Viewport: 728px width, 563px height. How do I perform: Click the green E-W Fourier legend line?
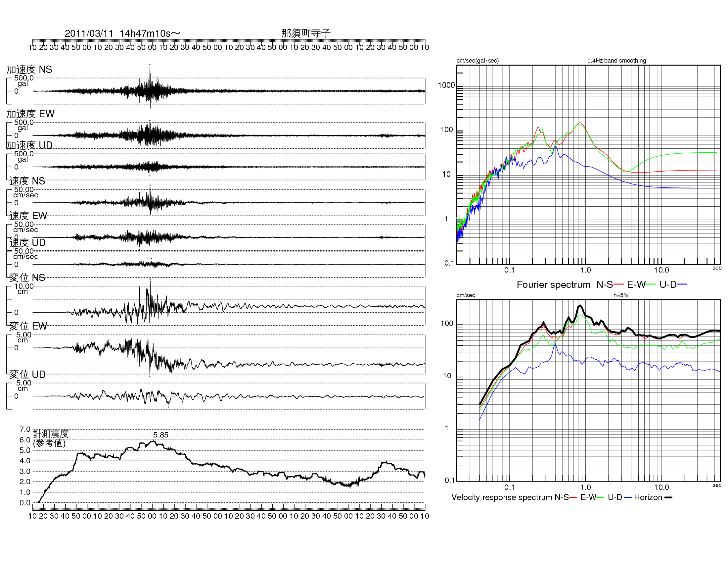pos(651,284)
